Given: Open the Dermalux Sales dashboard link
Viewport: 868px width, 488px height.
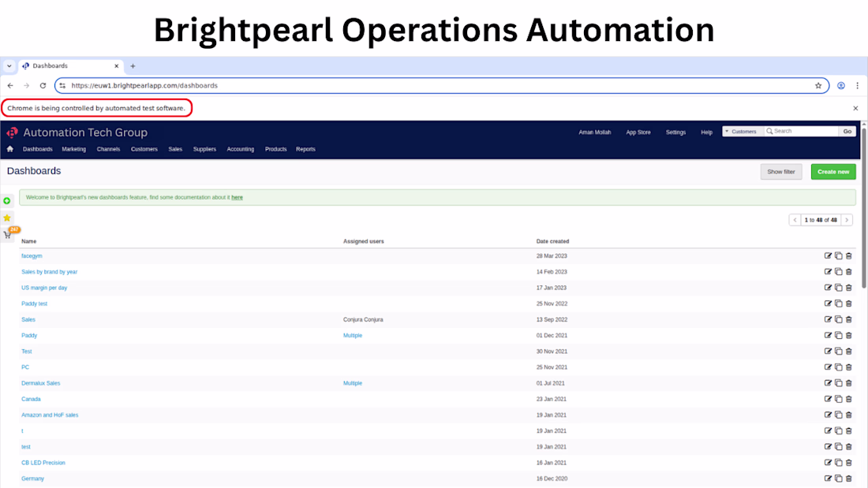Looking at the screenshot, I should [x=40, y=383].
